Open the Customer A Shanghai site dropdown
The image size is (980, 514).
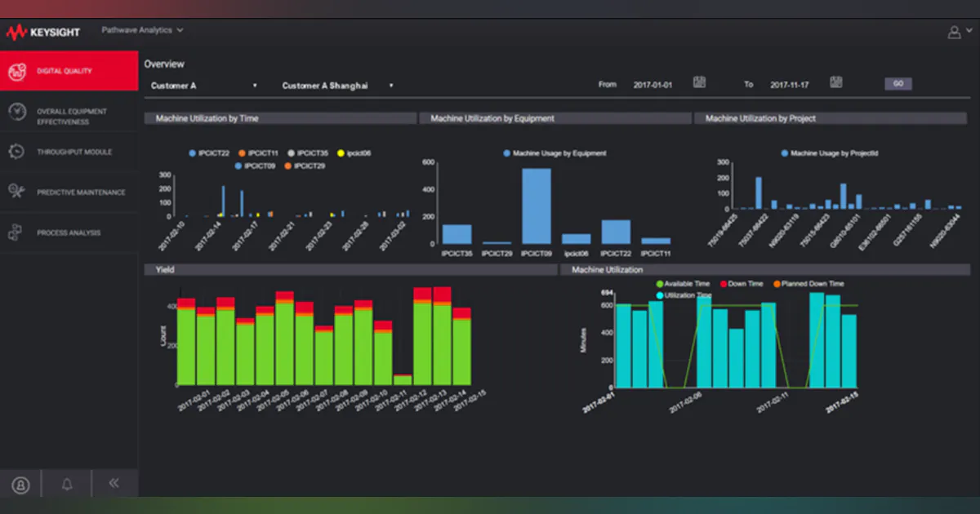click(x=338, y=85)
